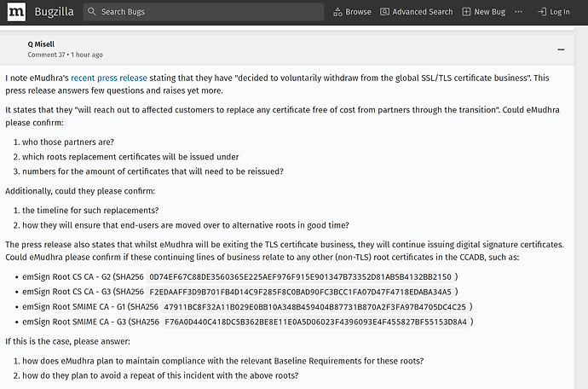Click 'how do they plan to avoid a repeat' item

(x=160, y=376)
